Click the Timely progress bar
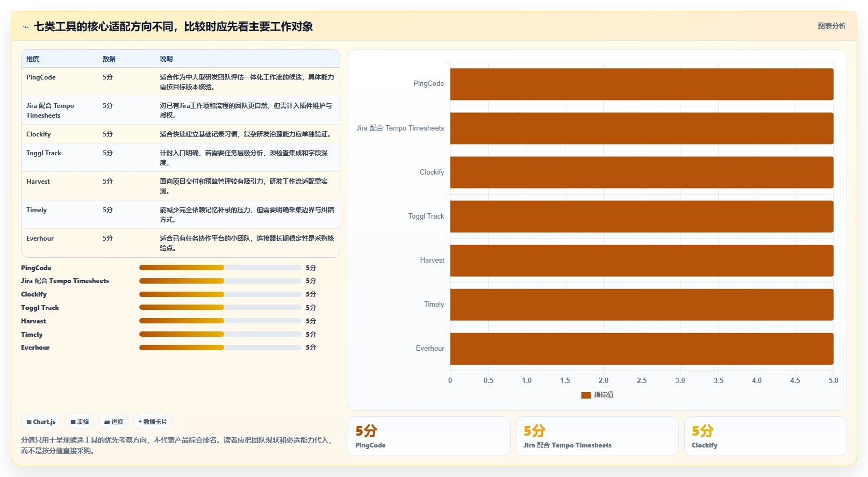868x477 pixels. pos(220,334)
